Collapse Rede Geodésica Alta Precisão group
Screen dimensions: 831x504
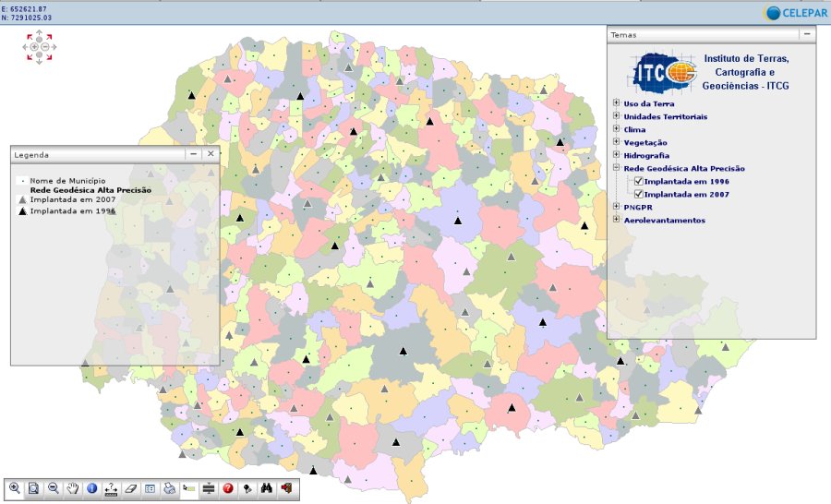pyautogui.click(x=616, y=169)
